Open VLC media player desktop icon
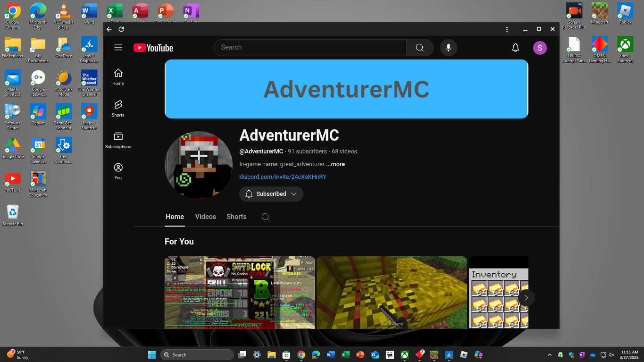The image size is (644, 362). point(64,16)
